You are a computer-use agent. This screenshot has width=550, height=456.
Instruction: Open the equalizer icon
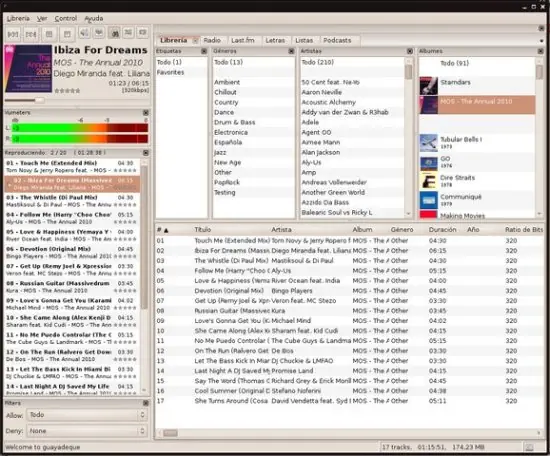pyautogui.click(x=99, y=33)
